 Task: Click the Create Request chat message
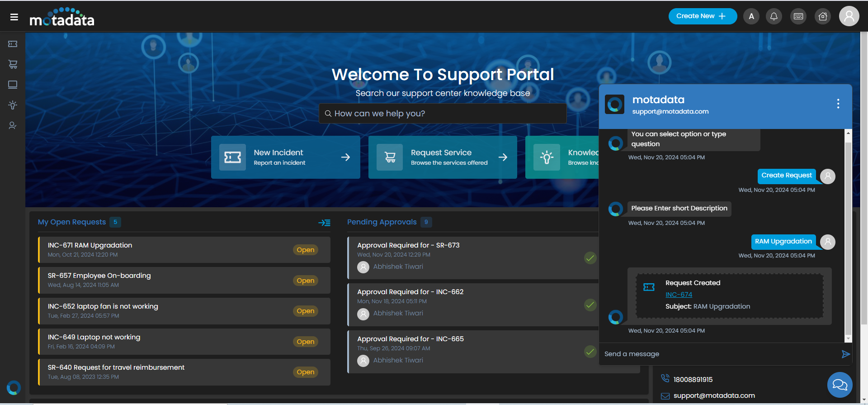[x=787, y=176]
